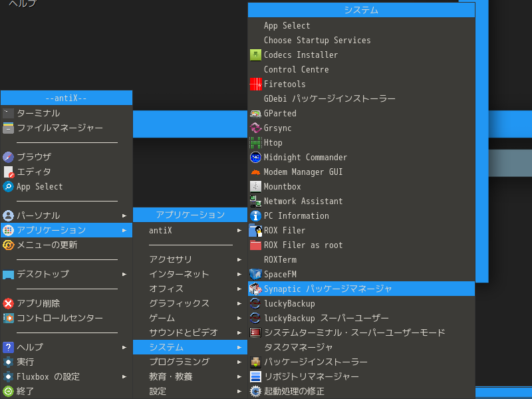Launch luckyBackup normal user entry

click(361, 304)
